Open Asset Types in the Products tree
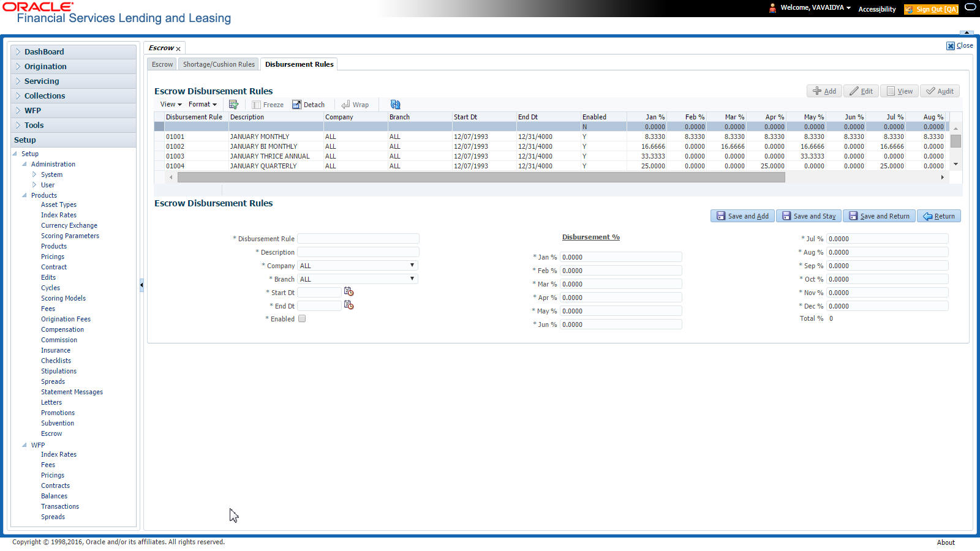980x551 pixels. point(59,205)
